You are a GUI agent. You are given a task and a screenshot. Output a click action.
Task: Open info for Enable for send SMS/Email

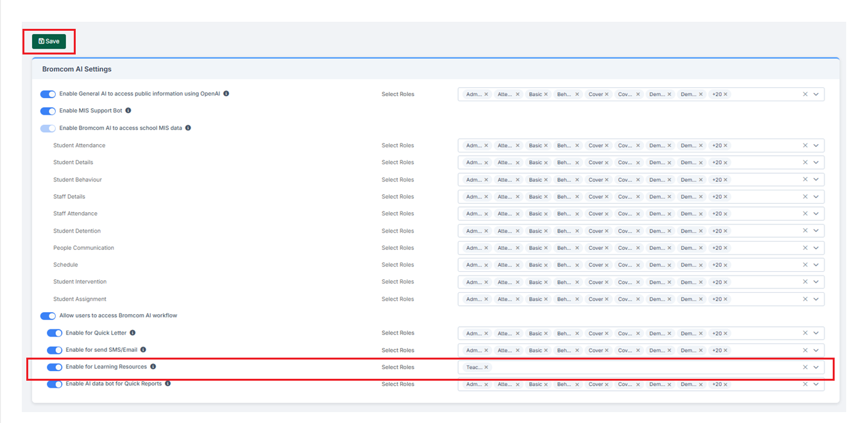click(143, 350)
